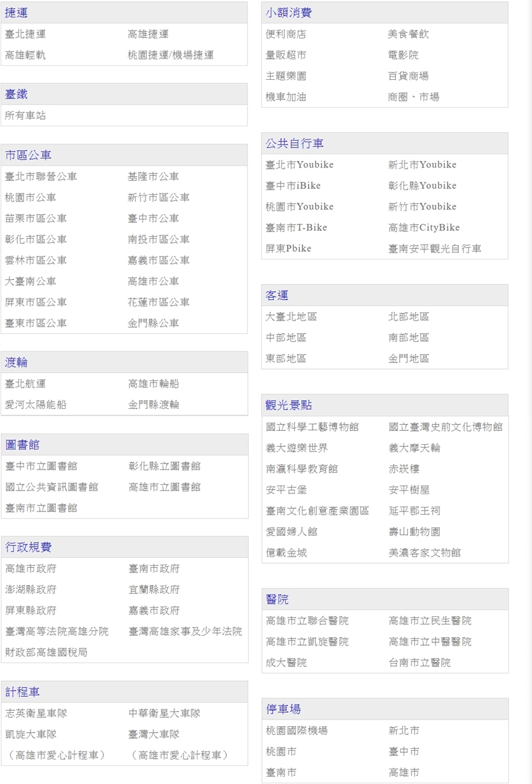Click 財政部高雄國稅局 link
The width and height of the screenshot is (532, 784).
point(46,653)
